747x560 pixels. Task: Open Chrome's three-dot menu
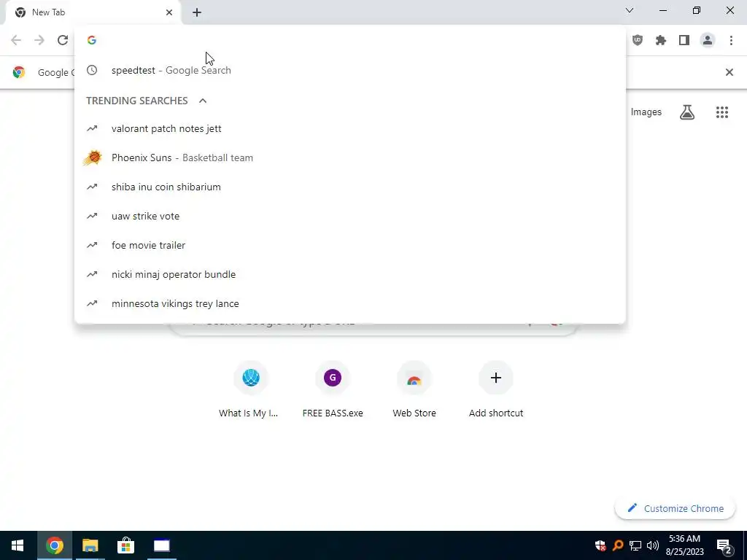pyautogui.click(x=731, y=40)
